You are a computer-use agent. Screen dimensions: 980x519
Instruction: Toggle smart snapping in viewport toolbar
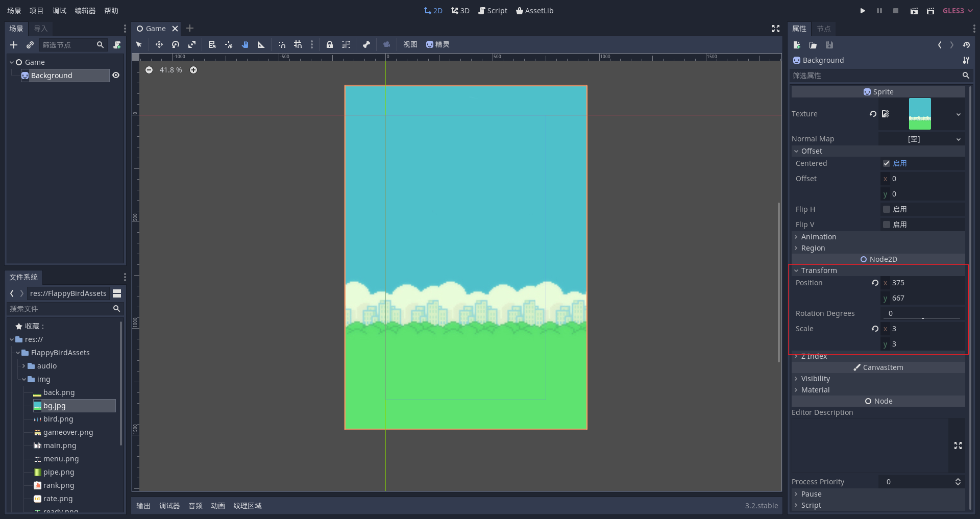(x=282, y=44)
